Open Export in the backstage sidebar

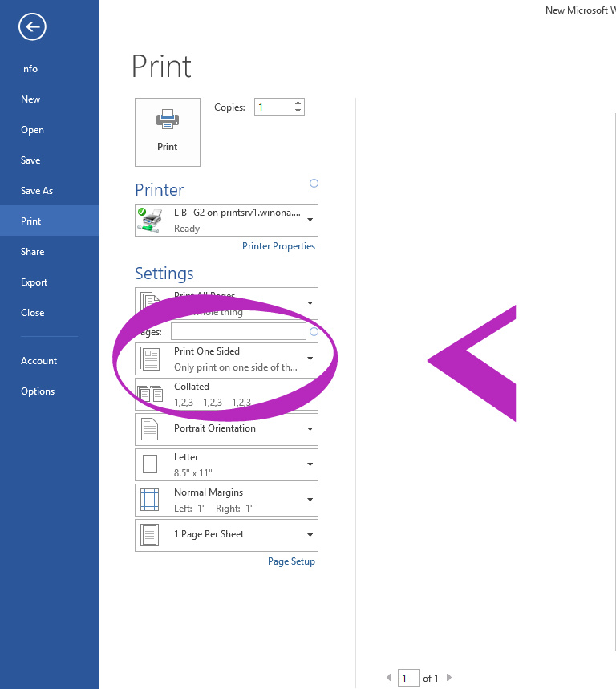click(34, 282)
